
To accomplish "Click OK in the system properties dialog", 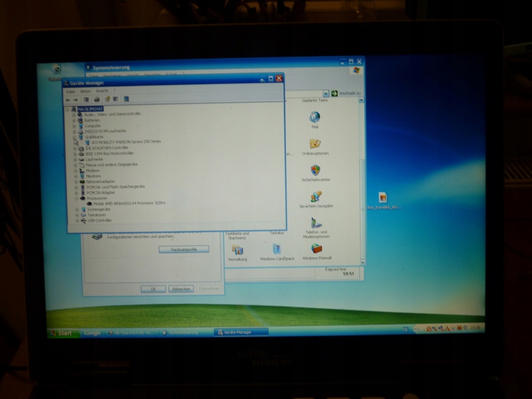I will pyautogui.click(x=153, y=289).
